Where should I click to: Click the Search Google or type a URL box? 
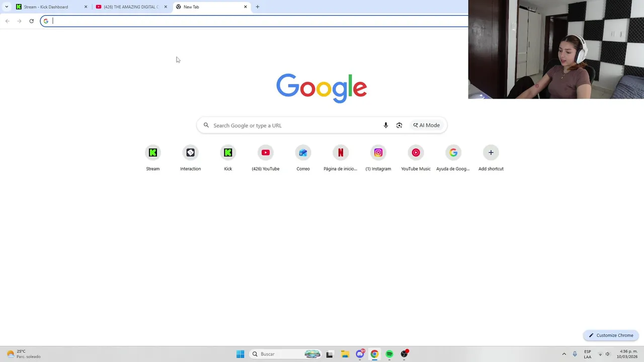[321, 125]
